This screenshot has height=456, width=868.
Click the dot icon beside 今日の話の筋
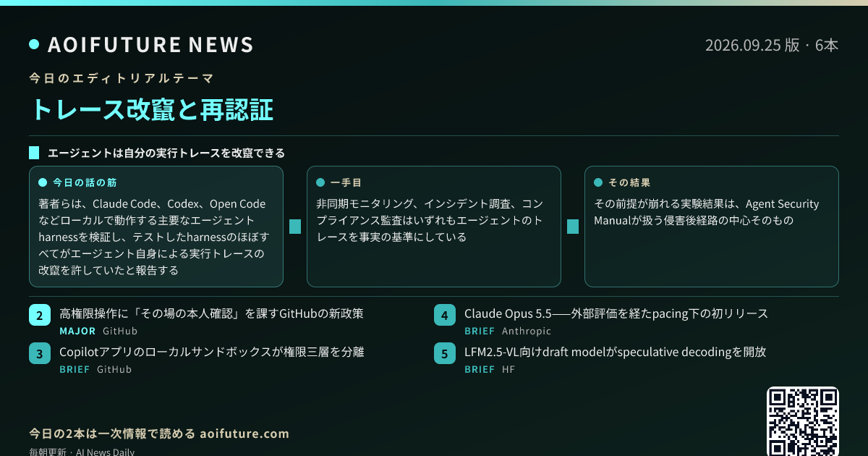click(43, 182)
